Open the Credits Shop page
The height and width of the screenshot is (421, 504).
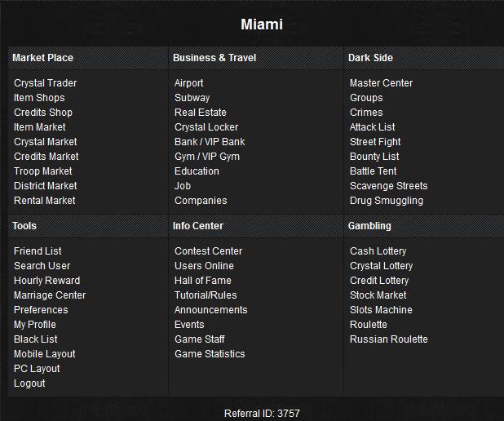point(43,113)
